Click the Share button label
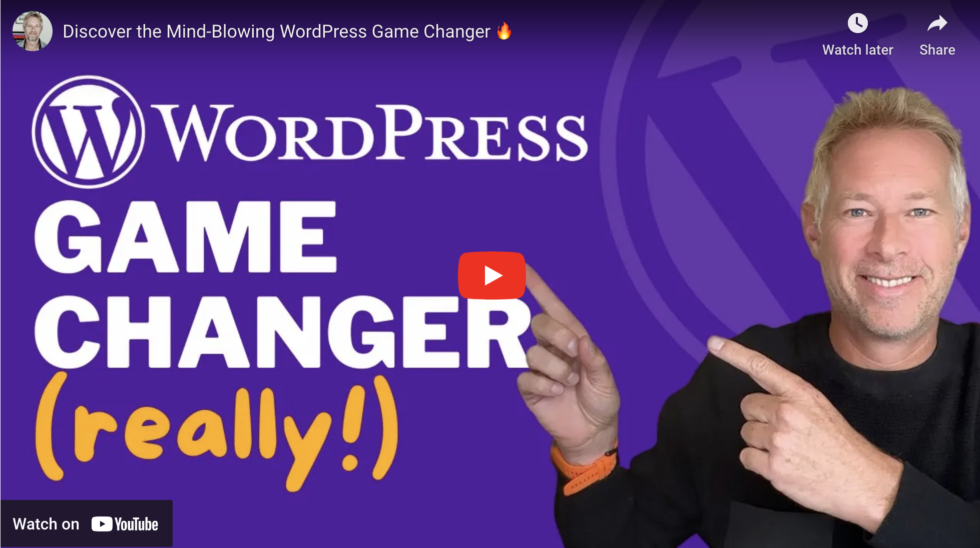980x548 pixels. [941, 49]
